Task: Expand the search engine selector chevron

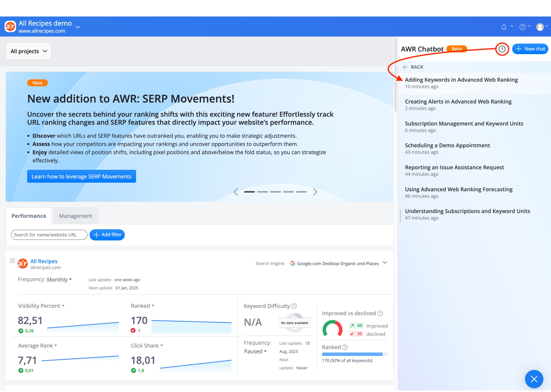Action: (x=385, y=263)
